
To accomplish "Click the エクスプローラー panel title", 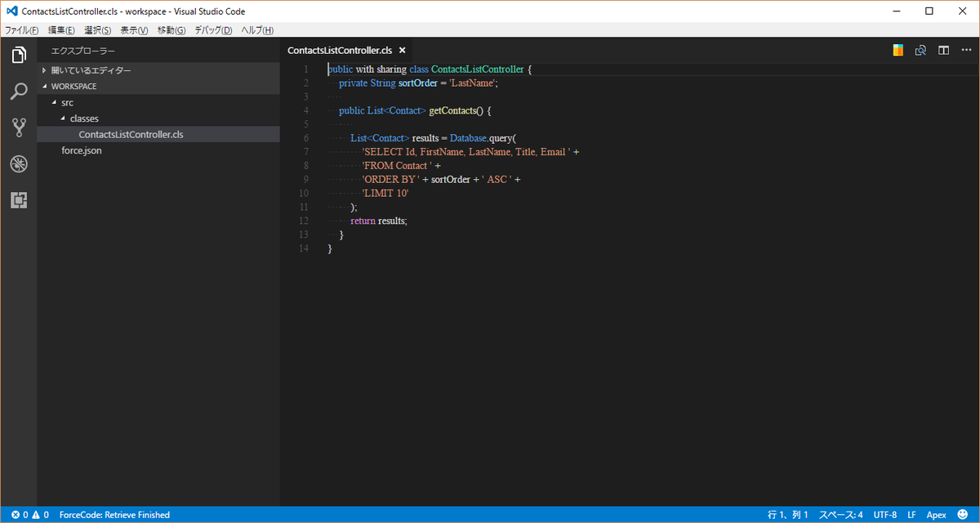I will coord(83,51).
